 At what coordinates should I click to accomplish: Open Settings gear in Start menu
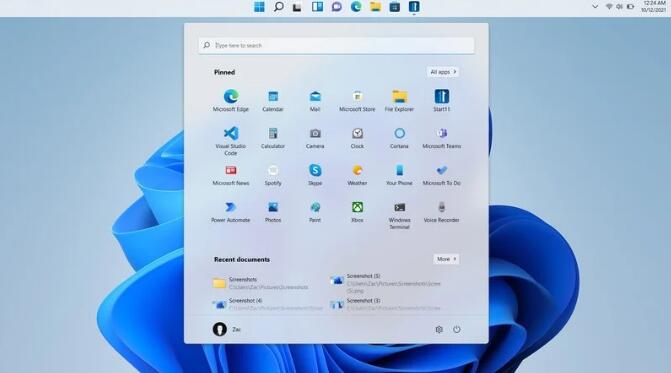[439, 329]
